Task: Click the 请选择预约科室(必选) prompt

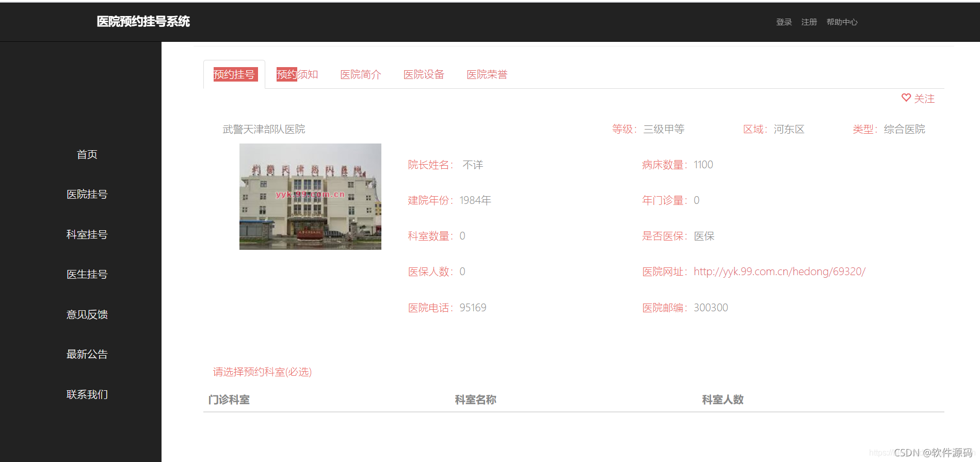Action: [262, 372]
